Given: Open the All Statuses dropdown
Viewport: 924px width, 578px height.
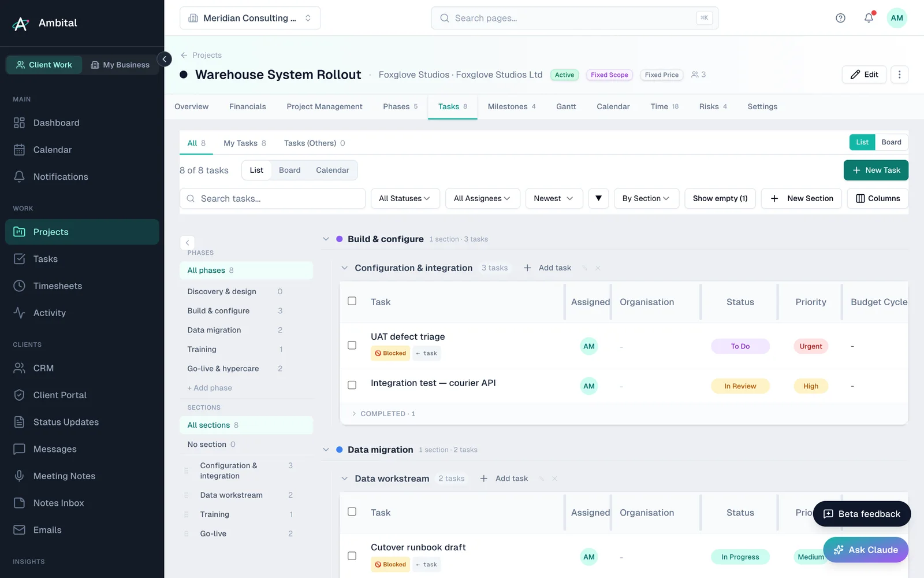Looking at the screenshot, I should 405,198.
